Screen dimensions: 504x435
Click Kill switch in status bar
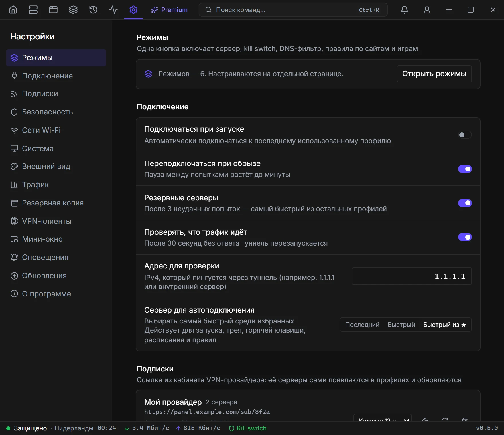point(248,428)
